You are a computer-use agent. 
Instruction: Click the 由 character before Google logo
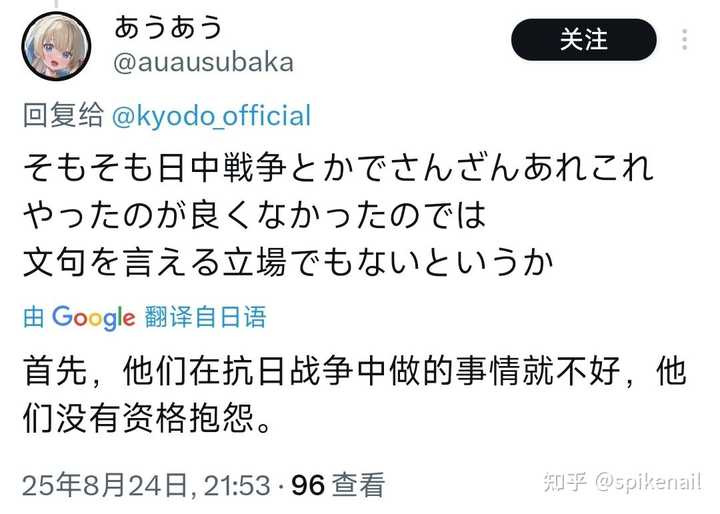pos(34,317)
